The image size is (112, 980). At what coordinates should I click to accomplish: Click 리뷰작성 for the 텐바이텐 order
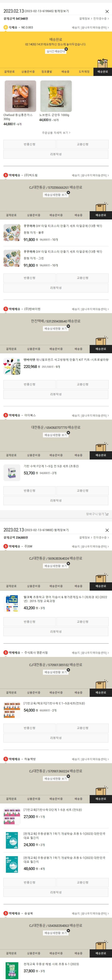(x=56, y=394)
